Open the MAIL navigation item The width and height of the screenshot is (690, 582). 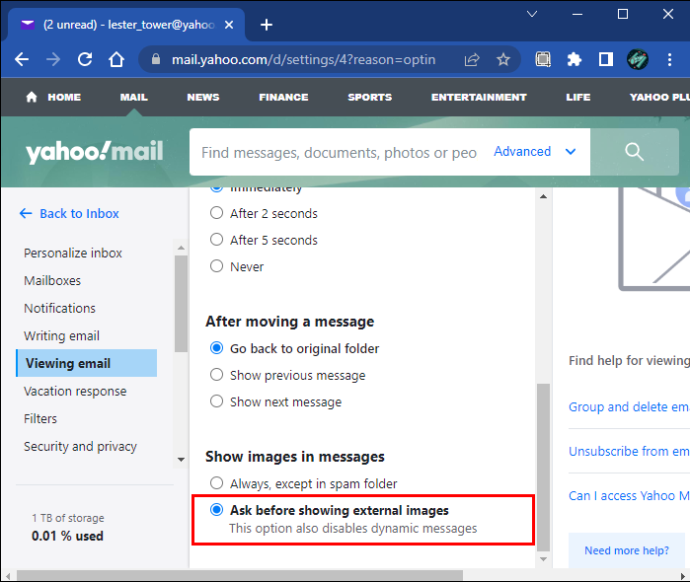[134, 97]
